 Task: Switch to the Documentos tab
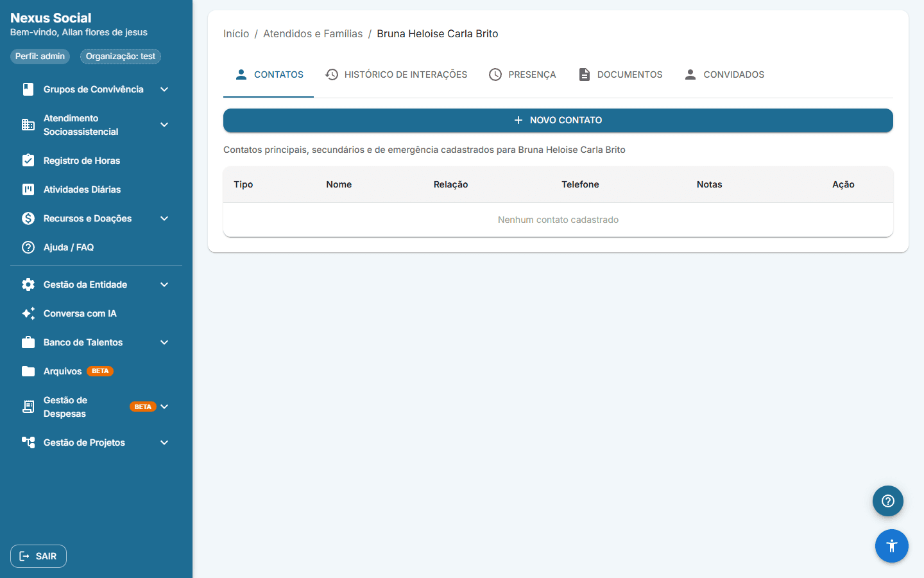[620, 74]
